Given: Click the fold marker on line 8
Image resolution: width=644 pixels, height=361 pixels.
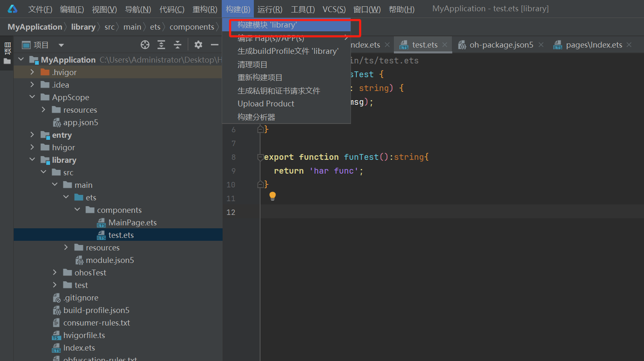Looking at the screenshot, I should [x=260, y=157].
